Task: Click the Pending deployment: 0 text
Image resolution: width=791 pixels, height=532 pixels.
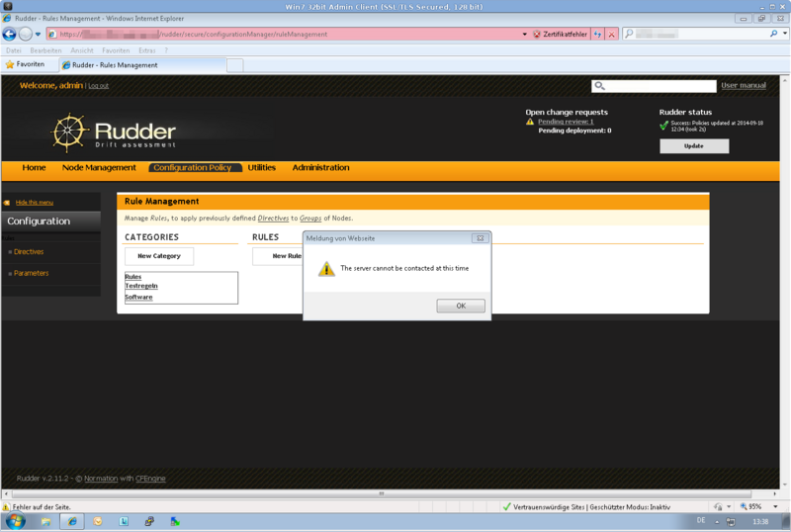Action: [x=574, y=131]
